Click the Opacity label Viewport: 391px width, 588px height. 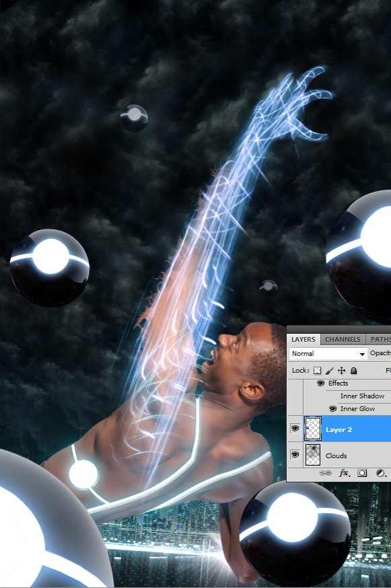tap(380, 353)
